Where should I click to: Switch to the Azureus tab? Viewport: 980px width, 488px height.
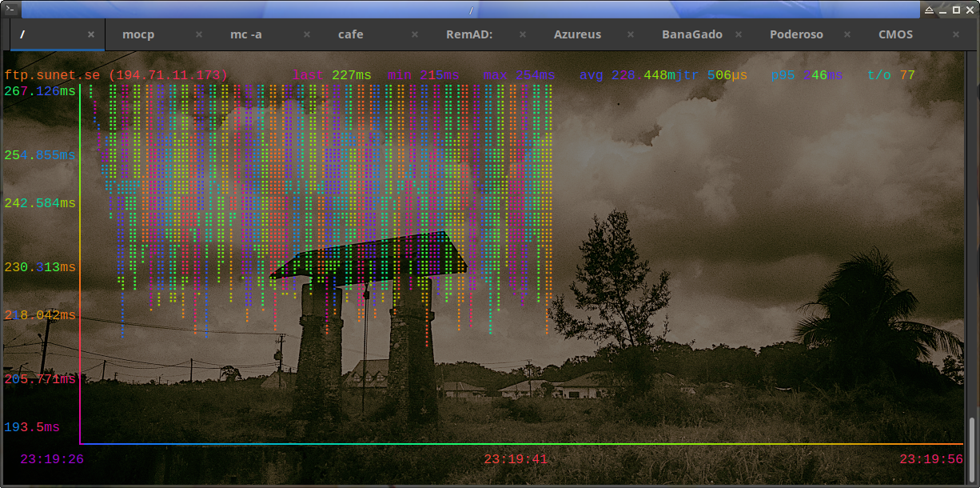click(577, 35)
